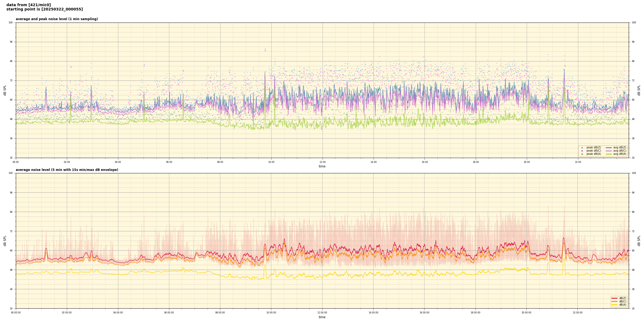The height and width of the screenshot is (322, 644).
Task: Click the 20:00:00 tick on bottom chart
Action: 526,313
